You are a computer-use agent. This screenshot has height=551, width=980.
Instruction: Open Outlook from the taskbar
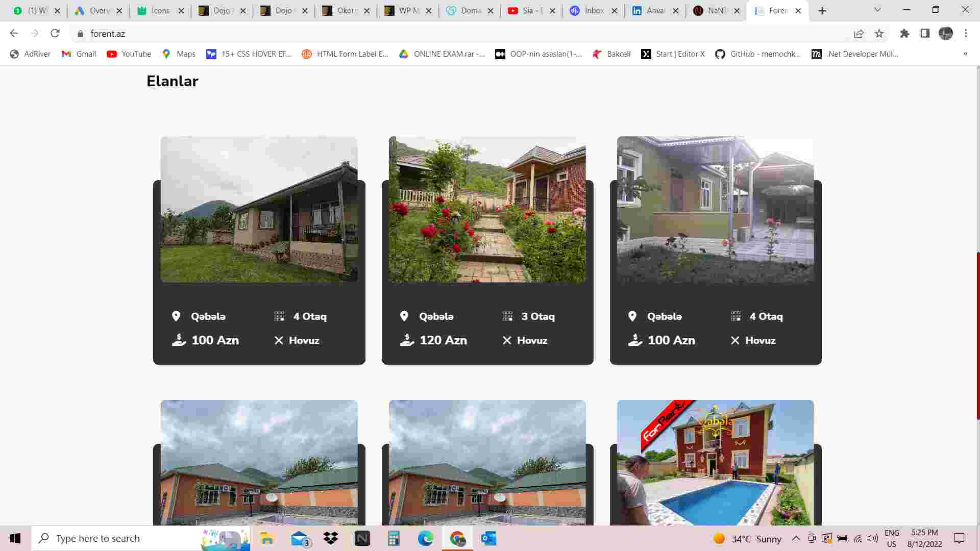[488, 538]
